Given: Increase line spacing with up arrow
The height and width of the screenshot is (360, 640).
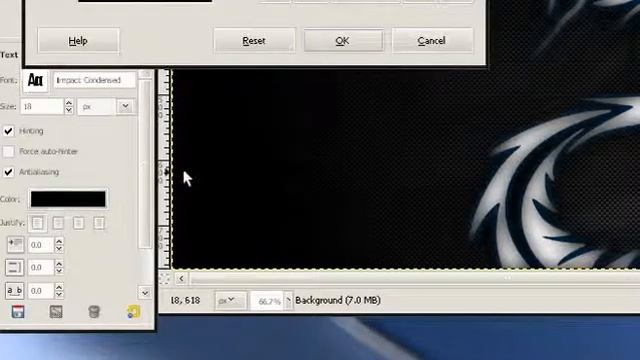Looking at the screenshot, I should click(59, 264).
